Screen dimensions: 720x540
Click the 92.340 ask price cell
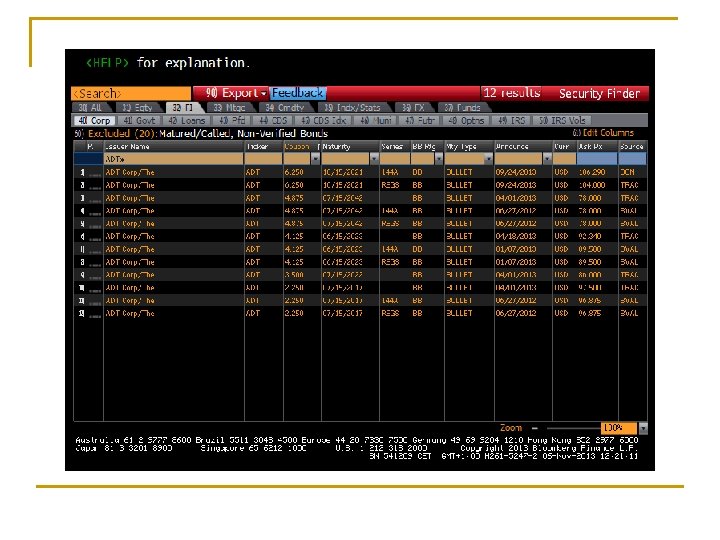[x=590, y=236]
